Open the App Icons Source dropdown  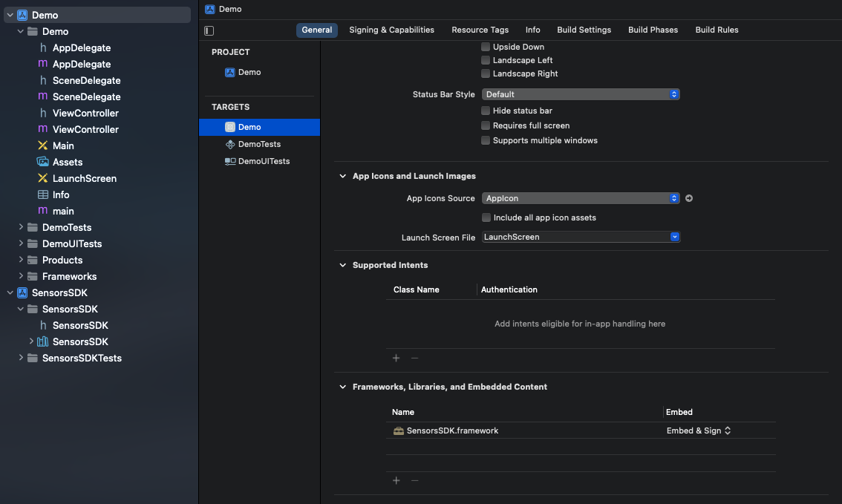click(581, 198)
